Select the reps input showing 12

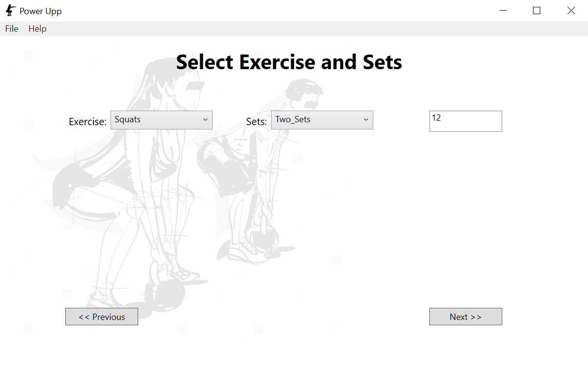point(465,121)
